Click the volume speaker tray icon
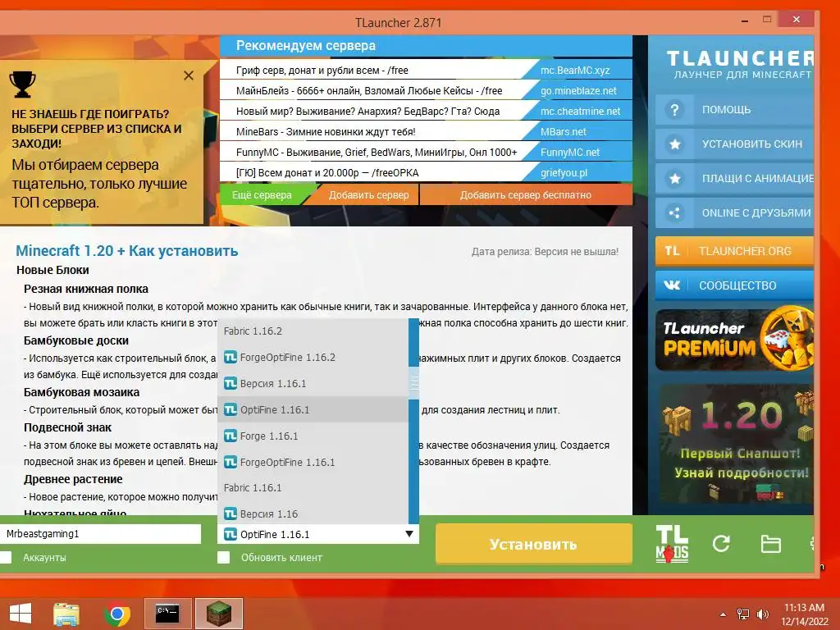 point(762,614)
